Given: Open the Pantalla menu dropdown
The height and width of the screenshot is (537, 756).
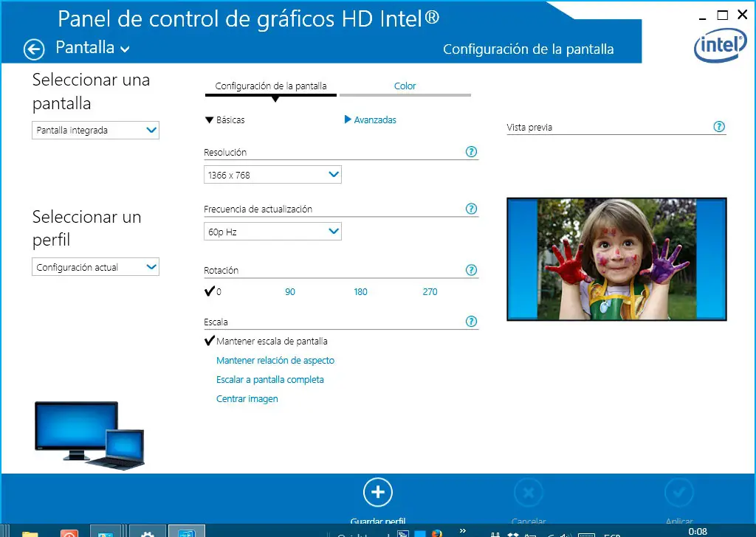Looking at the screenshot, I should coord(92,48).
